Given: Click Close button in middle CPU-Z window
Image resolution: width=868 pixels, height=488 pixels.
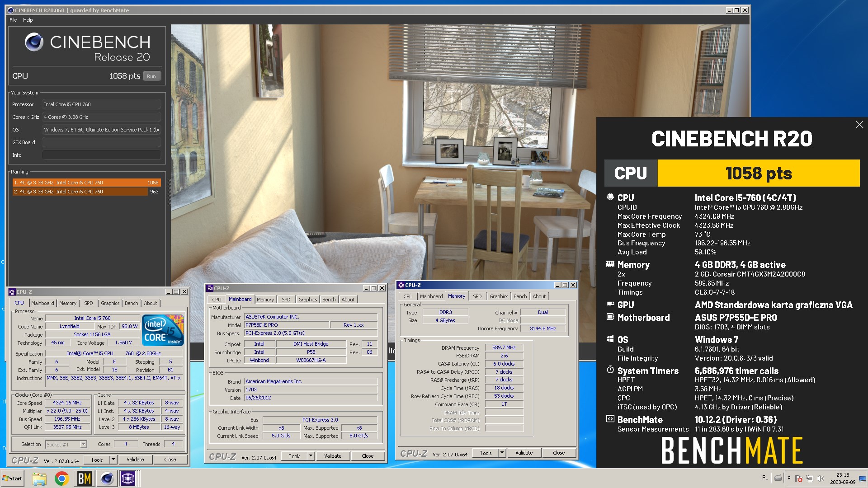Looking at the screenshot, I should [x=368, y=456].
